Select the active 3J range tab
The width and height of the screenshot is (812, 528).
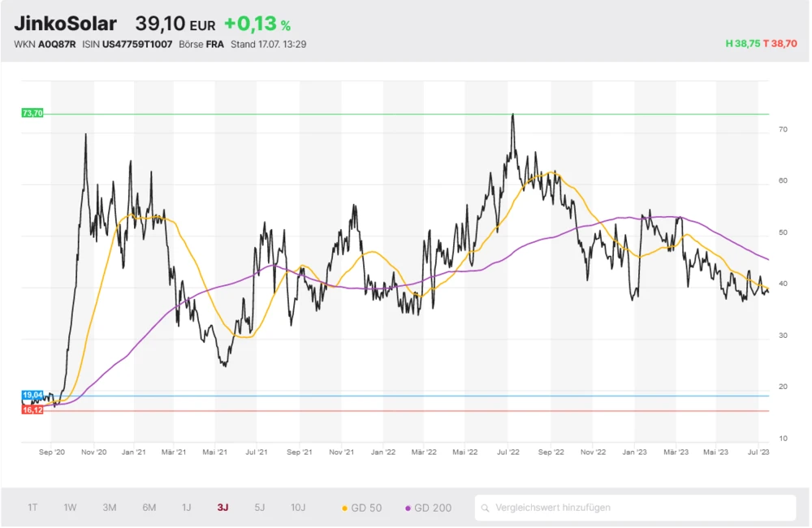click(x=222, y=508)
